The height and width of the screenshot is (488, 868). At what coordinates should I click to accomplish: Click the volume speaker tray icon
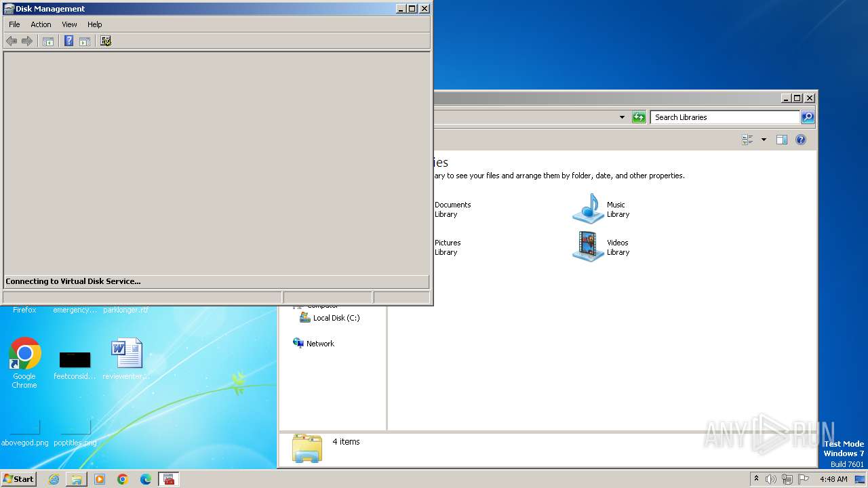(771, 479)
